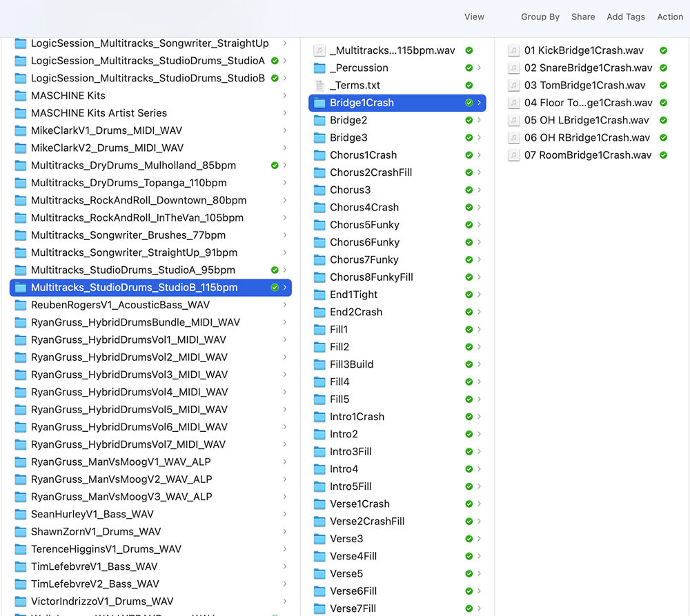Viewport: 690px width, 616px height.
Task: Click the Share button
Action: [583, 17]
